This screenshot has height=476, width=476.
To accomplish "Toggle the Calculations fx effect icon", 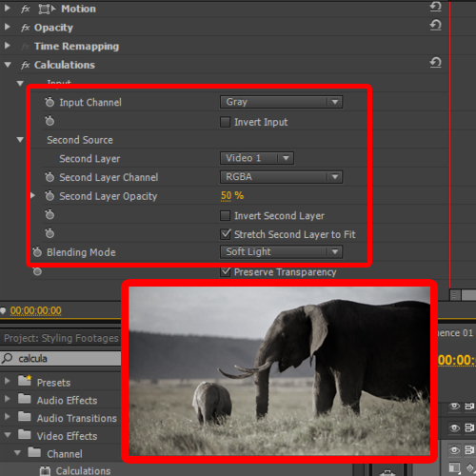I will pyautogui.click(x=26, y=65).
